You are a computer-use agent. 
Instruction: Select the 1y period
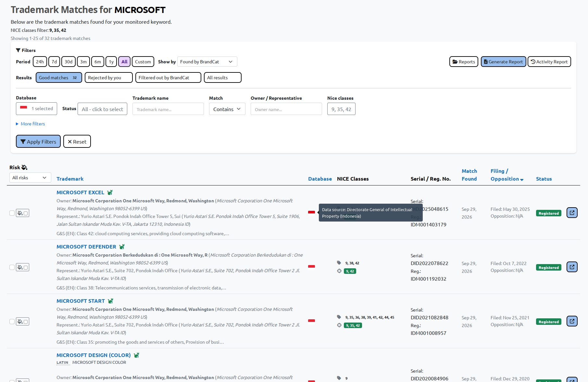(111, 62)
